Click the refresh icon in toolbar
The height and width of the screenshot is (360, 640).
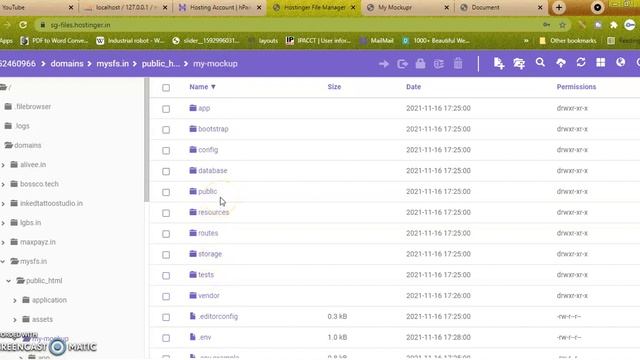pos(581,62)
